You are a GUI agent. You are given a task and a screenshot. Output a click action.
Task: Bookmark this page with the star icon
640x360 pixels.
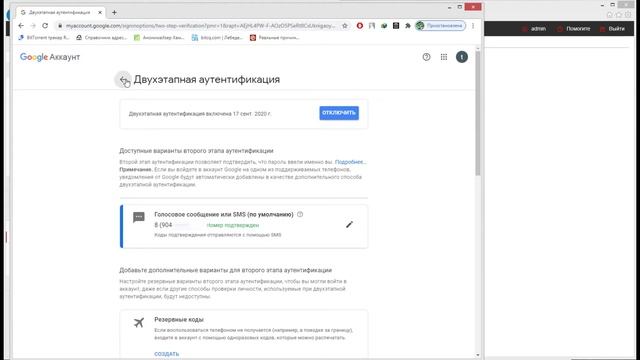tap(345, 26)
